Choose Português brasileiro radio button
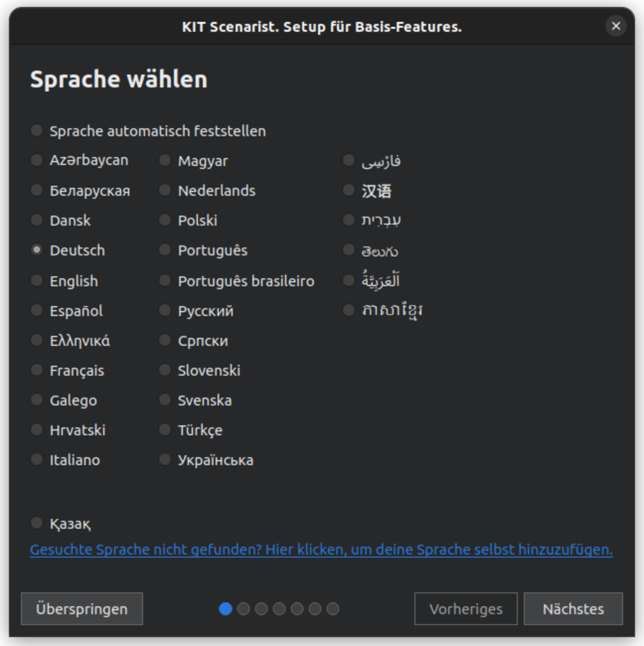The image size is (644, 646). (x=165, y=281)
